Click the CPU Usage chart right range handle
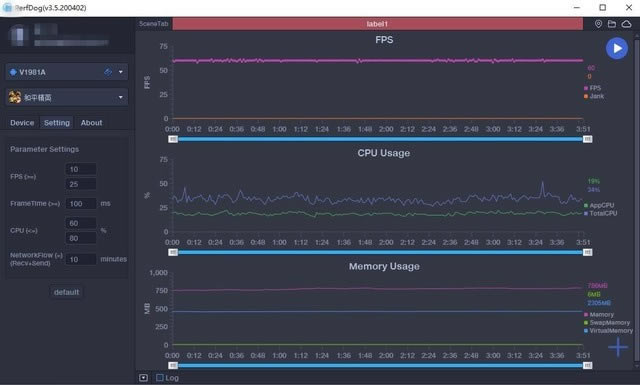Image resolution: width=640 pixels, height=385 pixels. (587, 252)
